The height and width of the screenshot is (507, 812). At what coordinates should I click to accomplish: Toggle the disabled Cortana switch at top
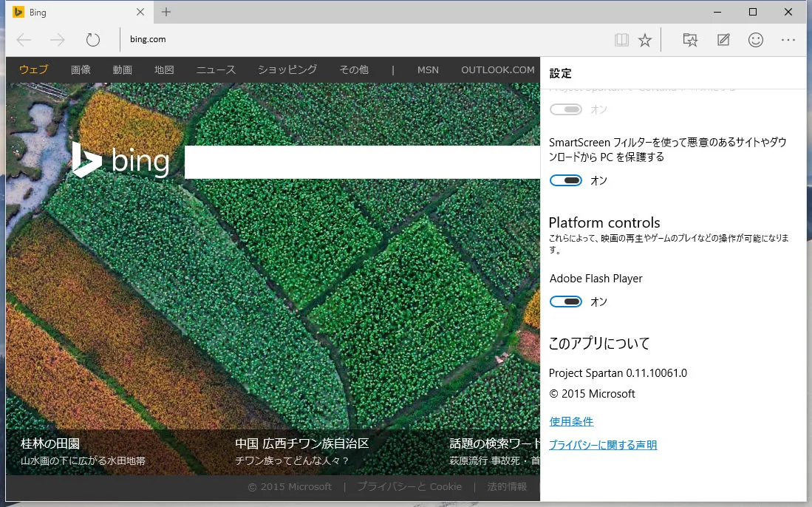click(565, 109)
